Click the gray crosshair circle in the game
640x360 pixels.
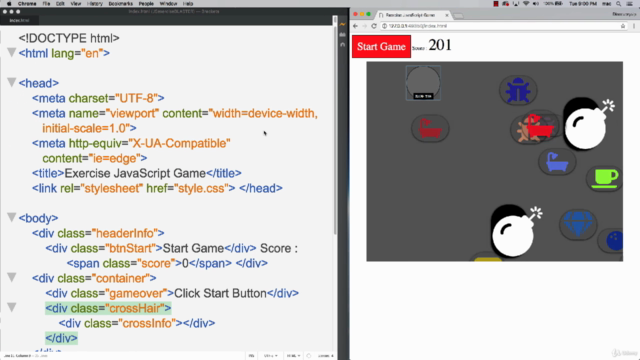(423, 82)
